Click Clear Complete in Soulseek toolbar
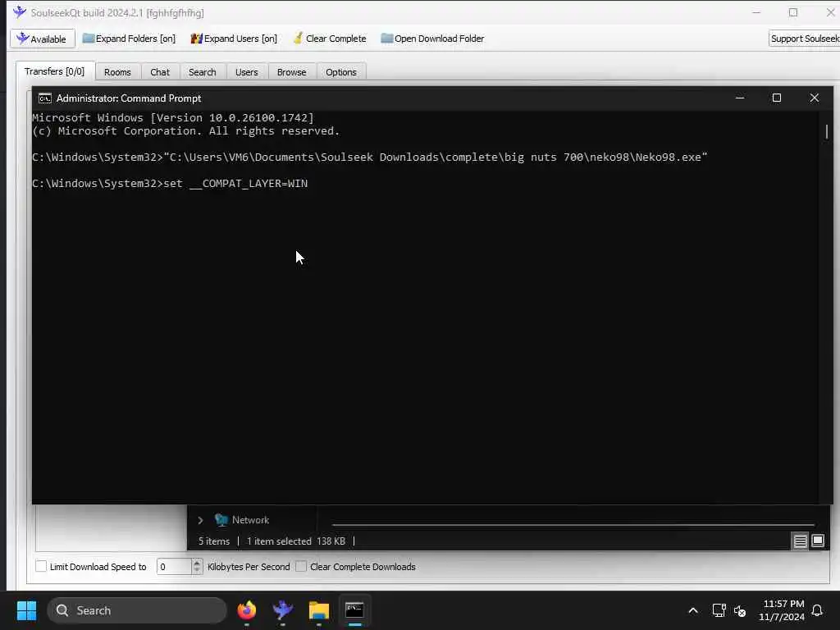Viewport: 840px width, 630px height. pos(330,39)
